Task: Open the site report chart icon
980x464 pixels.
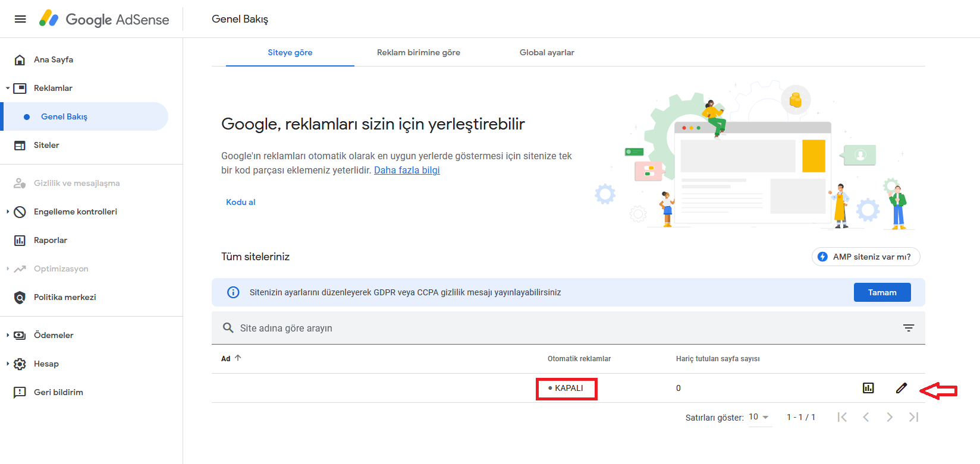Action: click(x=868, y=388)
